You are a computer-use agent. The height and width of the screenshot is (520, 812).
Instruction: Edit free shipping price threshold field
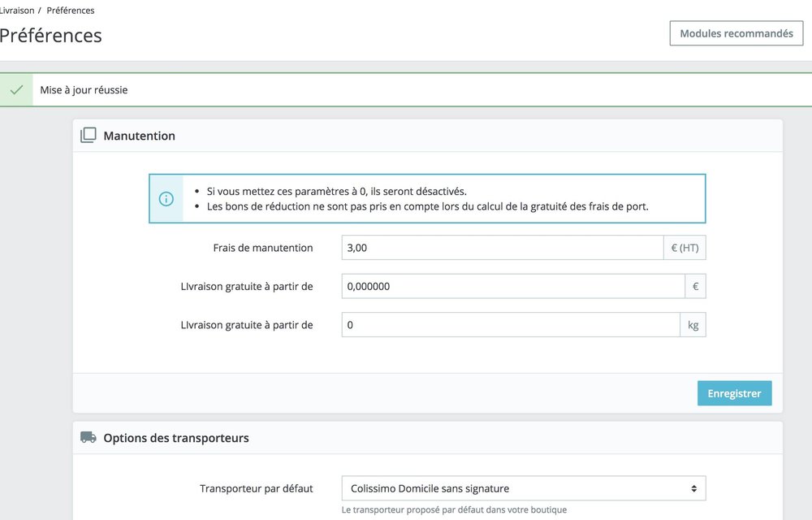pos(513,286)
